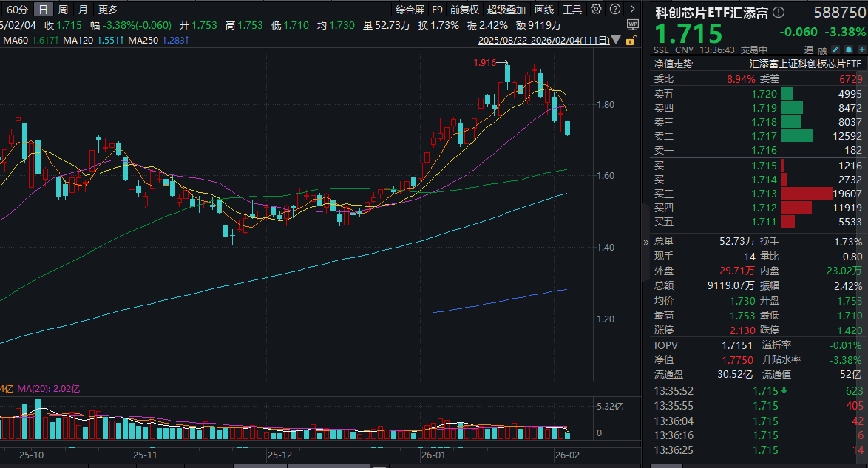Screen dimensions: 868x468
Task: Click the 净值走势 link
Action: (x=673, y=64)
